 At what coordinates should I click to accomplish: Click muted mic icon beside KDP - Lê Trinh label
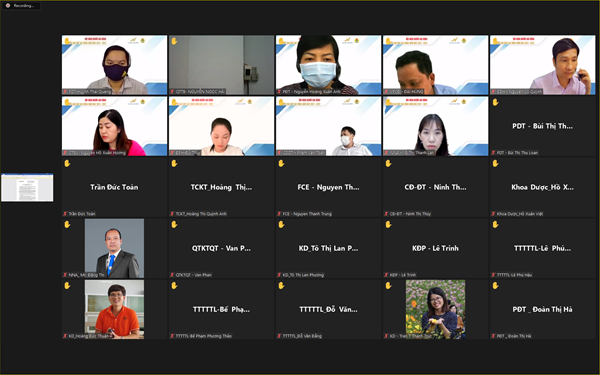point(386,275)
